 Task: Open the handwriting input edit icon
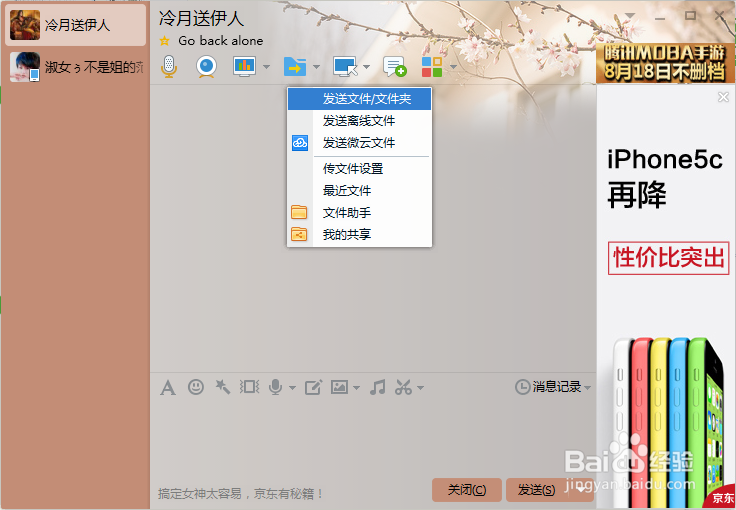pos(313,387)
